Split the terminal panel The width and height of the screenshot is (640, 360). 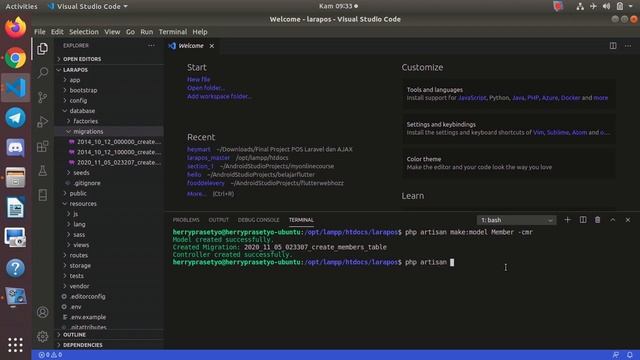point(583,220)
